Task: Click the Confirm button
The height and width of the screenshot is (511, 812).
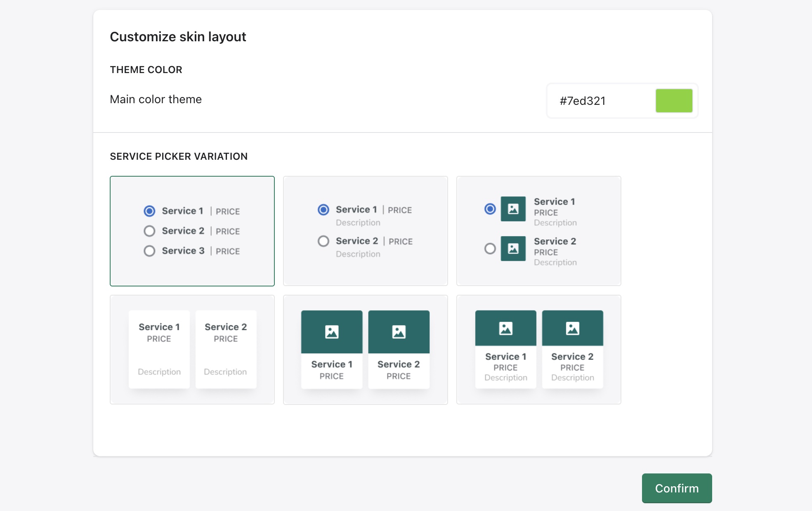Action: coord(677,488)
